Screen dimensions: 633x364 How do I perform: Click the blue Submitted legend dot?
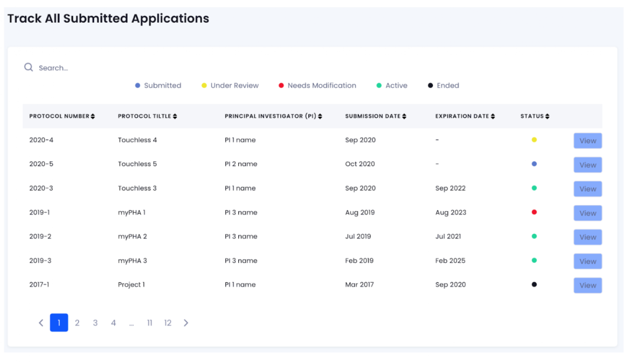tap(137, 86)
